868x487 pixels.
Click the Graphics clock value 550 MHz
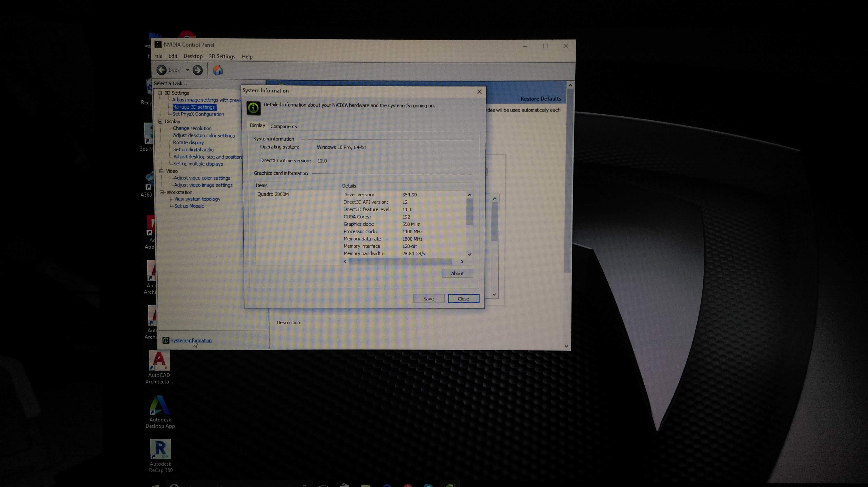[411, 224]
